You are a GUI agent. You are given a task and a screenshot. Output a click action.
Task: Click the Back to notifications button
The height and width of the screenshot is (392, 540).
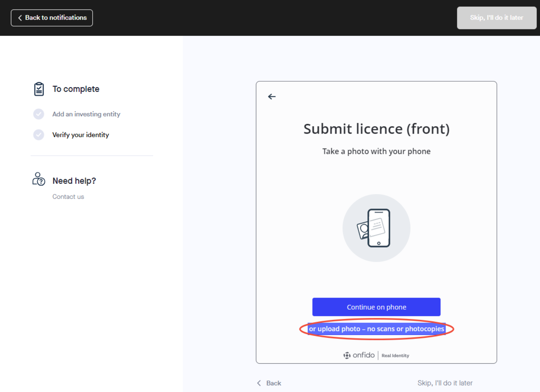pyautogui.click(x=52, y=18)
